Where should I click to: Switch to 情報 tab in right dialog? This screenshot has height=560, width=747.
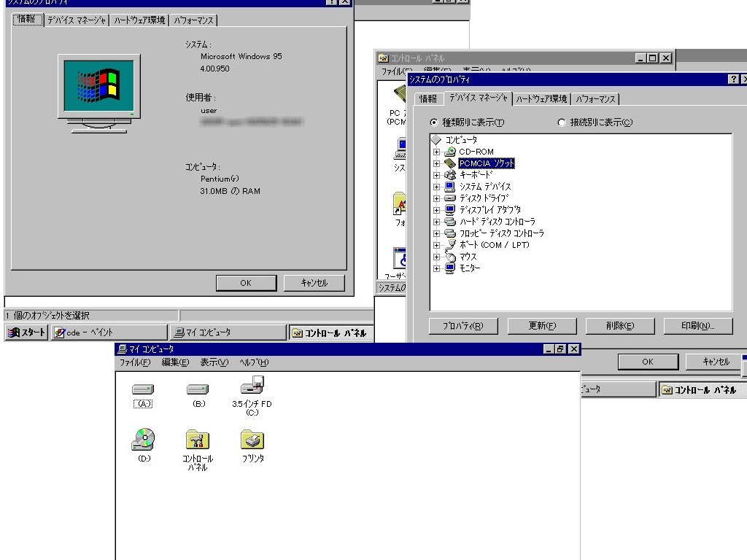tap(427, 99)
